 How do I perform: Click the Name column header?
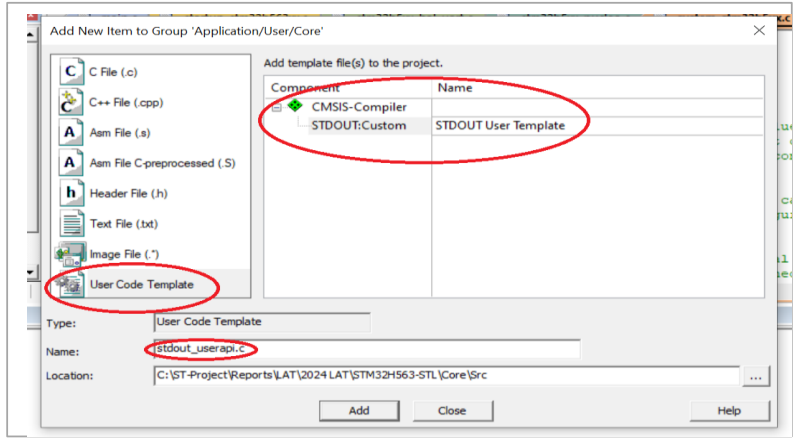[x=597, y=88]
